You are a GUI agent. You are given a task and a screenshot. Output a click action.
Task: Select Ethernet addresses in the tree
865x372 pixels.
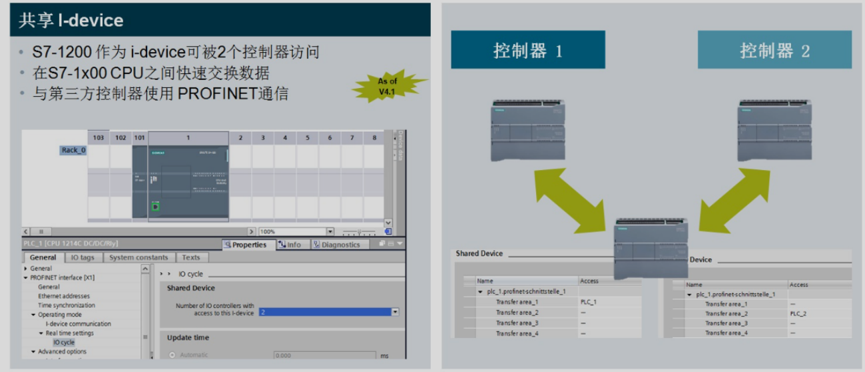[63, 296]
